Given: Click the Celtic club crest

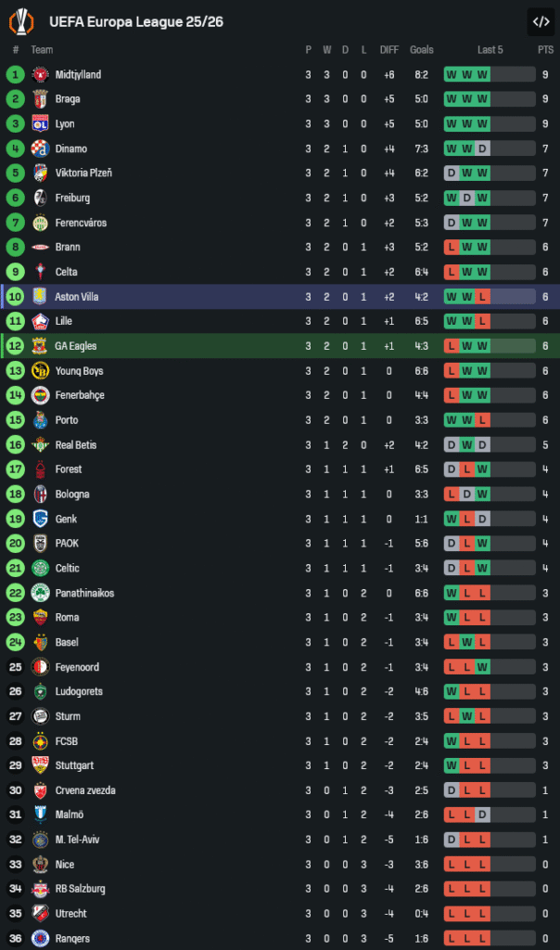Looking at the screenshot, I should (x=40, y=569).
